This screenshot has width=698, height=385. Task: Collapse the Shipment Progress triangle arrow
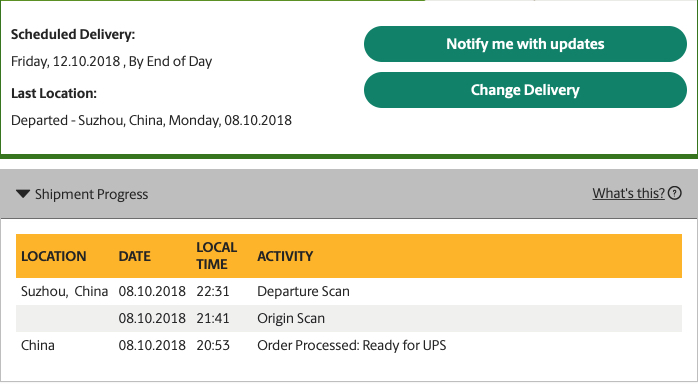[23, 194]
